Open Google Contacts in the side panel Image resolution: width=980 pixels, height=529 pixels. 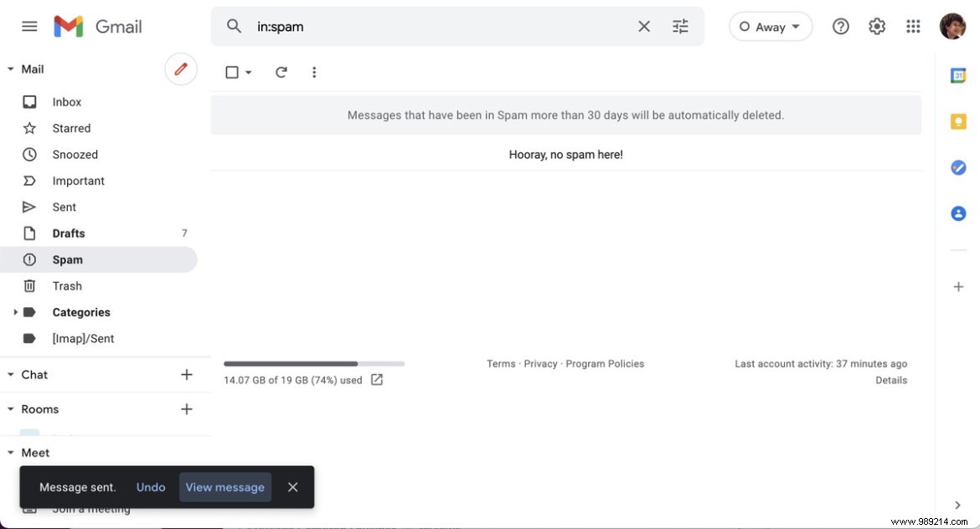pos(956,212)
